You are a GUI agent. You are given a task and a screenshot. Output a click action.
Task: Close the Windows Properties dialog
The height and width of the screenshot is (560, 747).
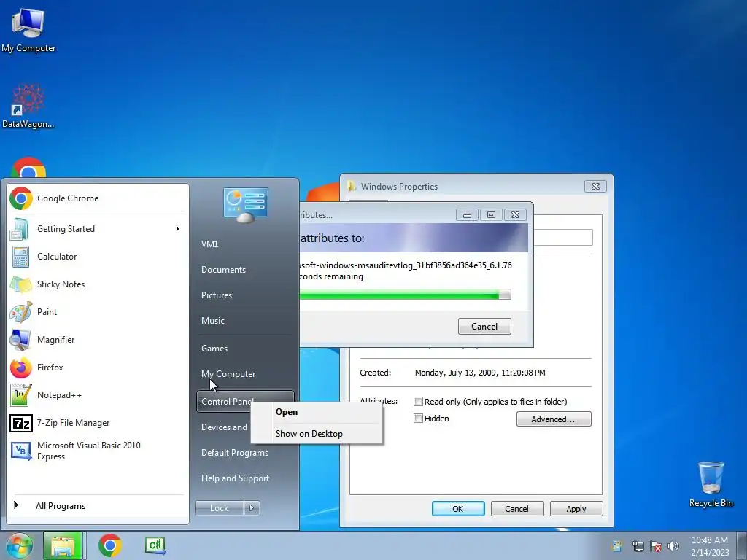(x=595, y=186)
